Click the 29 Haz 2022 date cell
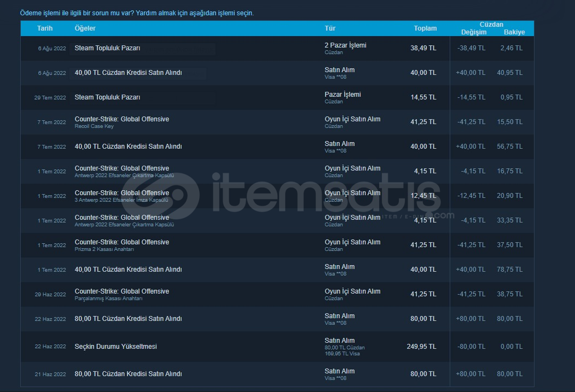This screenshot has height=392, width=575. click(x=50, y=295)
